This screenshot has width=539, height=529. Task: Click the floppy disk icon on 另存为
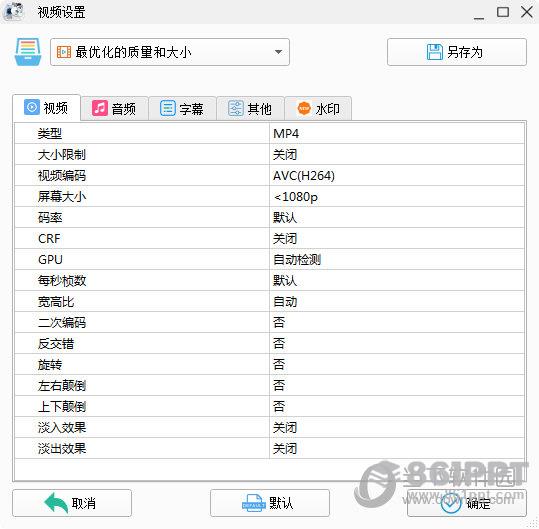[x=434, y=52]
